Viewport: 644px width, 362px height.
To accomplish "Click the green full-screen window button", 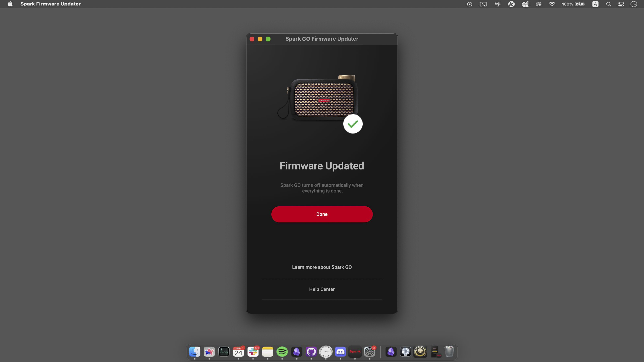I will tap(268, 39).
